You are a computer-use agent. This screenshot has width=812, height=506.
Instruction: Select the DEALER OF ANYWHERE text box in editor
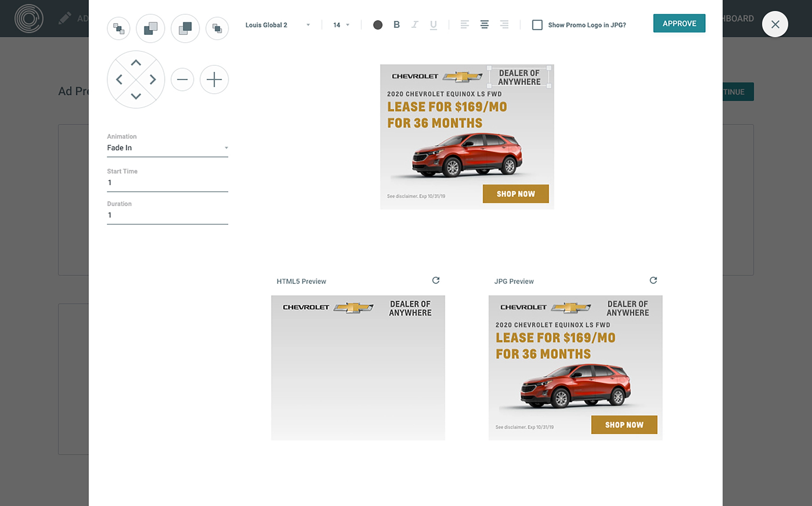coord(519,77)
